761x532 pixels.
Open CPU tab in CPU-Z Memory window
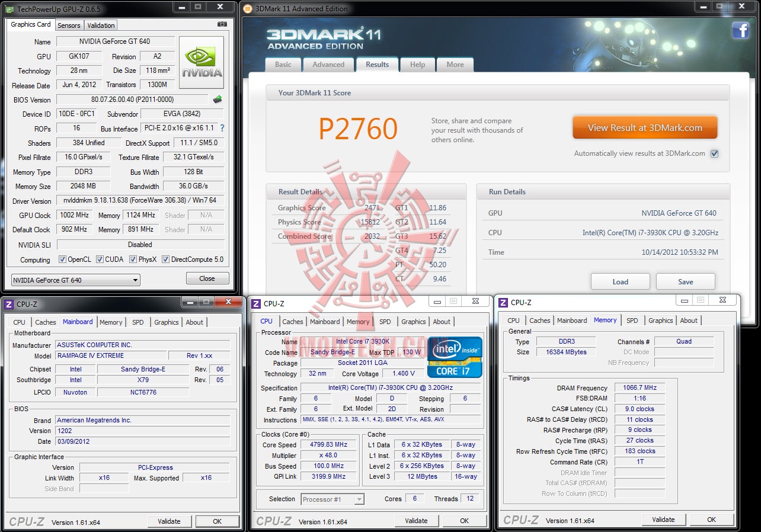(x=514, y=321)
